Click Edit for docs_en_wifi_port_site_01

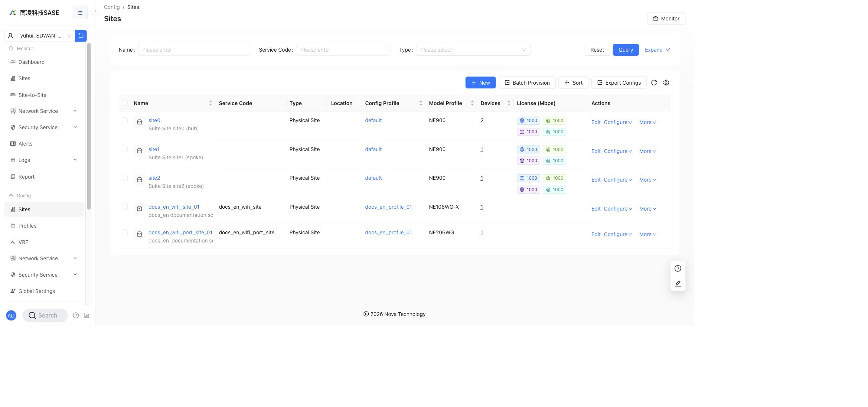coord(596,234)
